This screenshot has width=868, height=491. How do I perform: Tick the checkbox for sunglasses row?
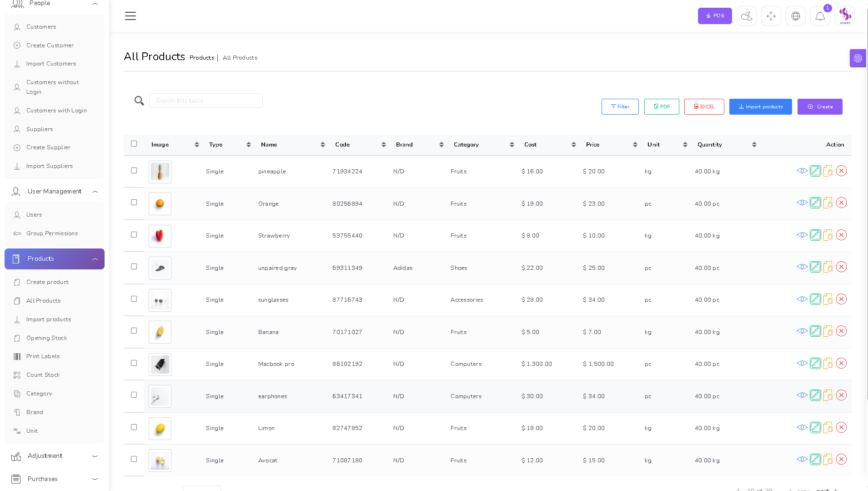click(x=134, y=299)
